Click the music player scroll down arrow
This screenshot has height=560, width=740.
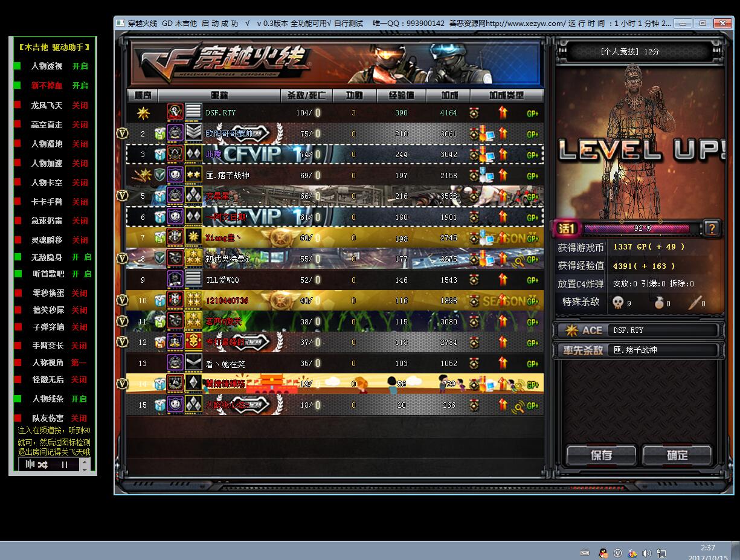pos(85,469)
